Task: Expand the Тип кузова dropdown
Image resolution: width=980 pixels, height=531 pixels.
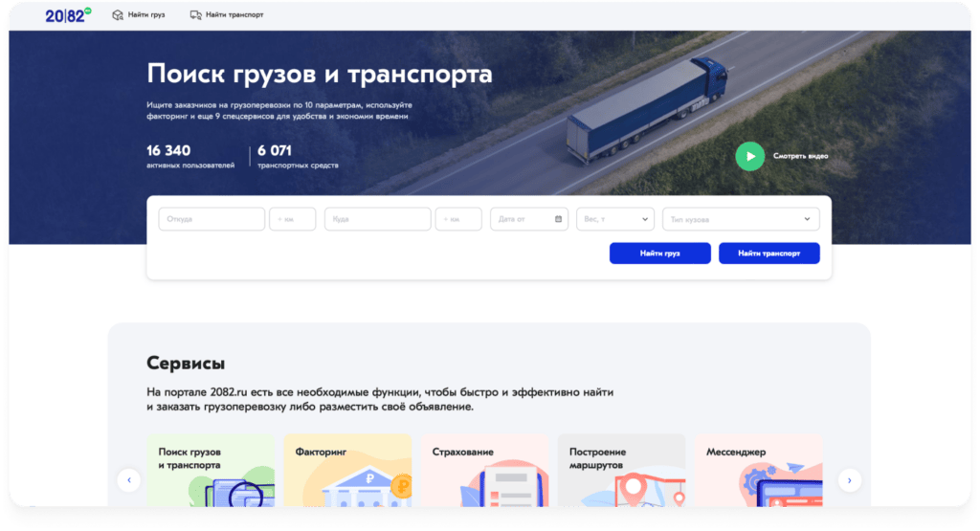Action: point(741,219)
